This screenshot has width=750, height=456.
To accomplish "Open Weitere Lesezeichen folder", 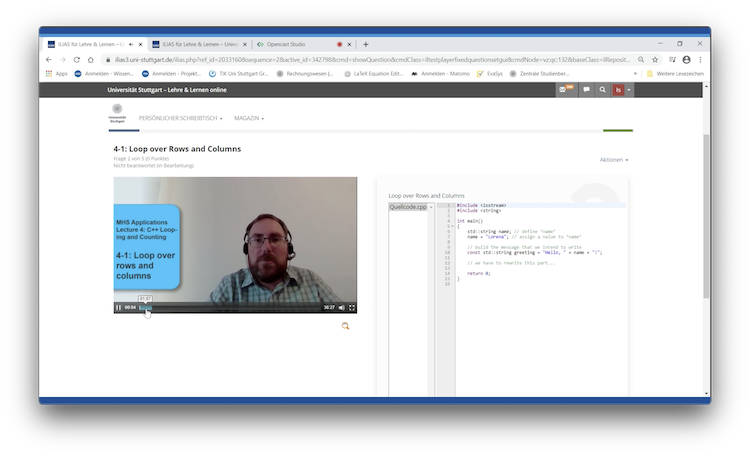I will 675,74.
